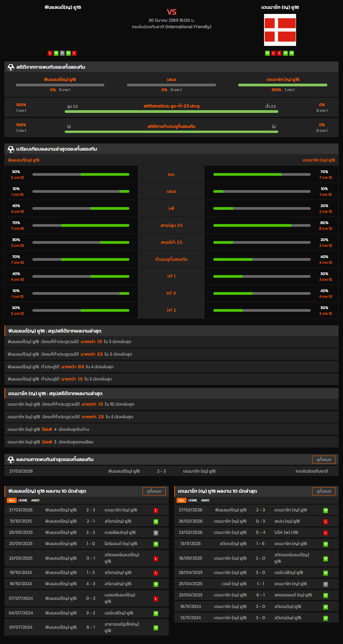Click first green W badge under Denmark flag
Screen dimensions: 343x644
click(267, 53)
